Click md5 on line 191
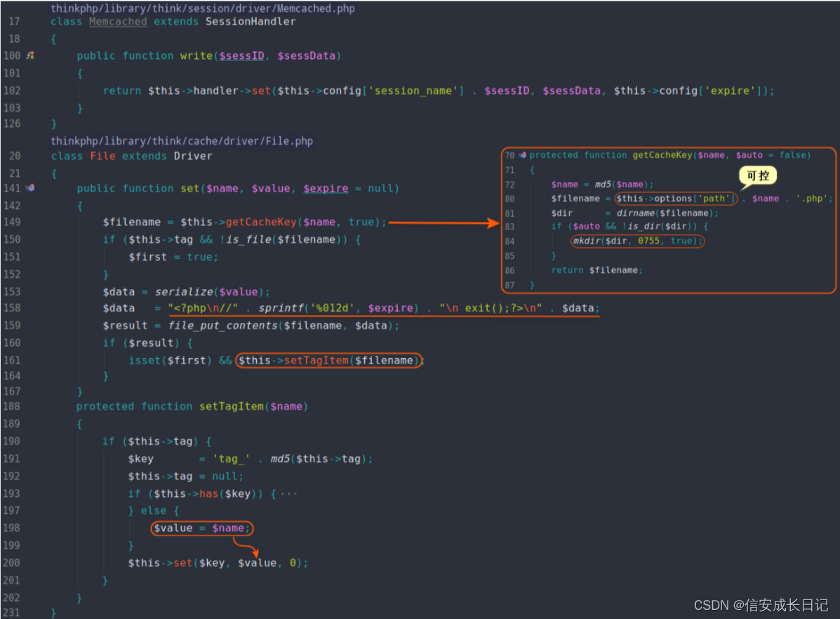This screenshot has width=840, height=619. (280, 459)
